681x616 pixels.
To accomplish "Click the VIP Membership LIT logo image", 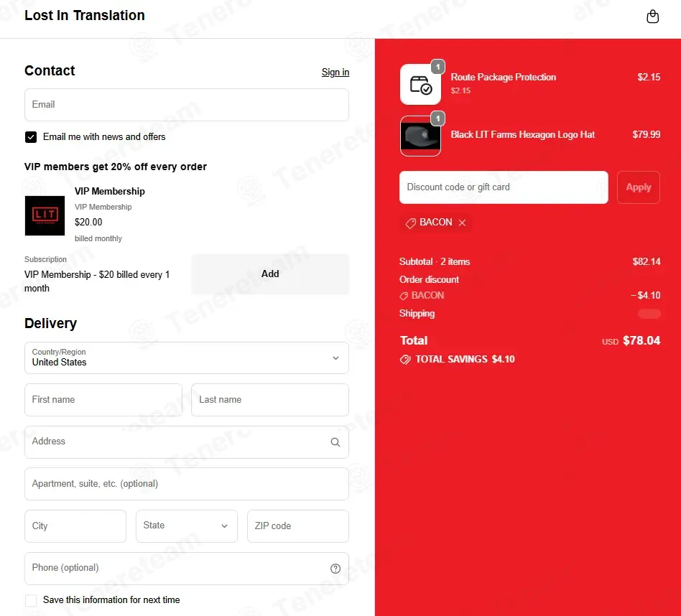I will coord(45,215).
